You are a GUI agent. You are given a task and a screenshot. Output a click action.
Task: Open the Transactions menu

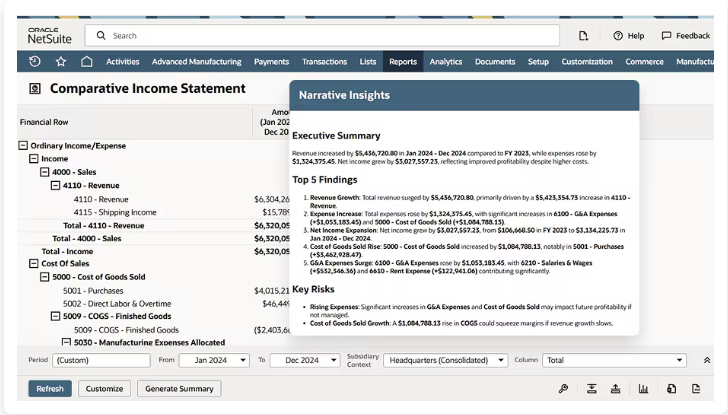pyautogui.click(x=324, y=62)
